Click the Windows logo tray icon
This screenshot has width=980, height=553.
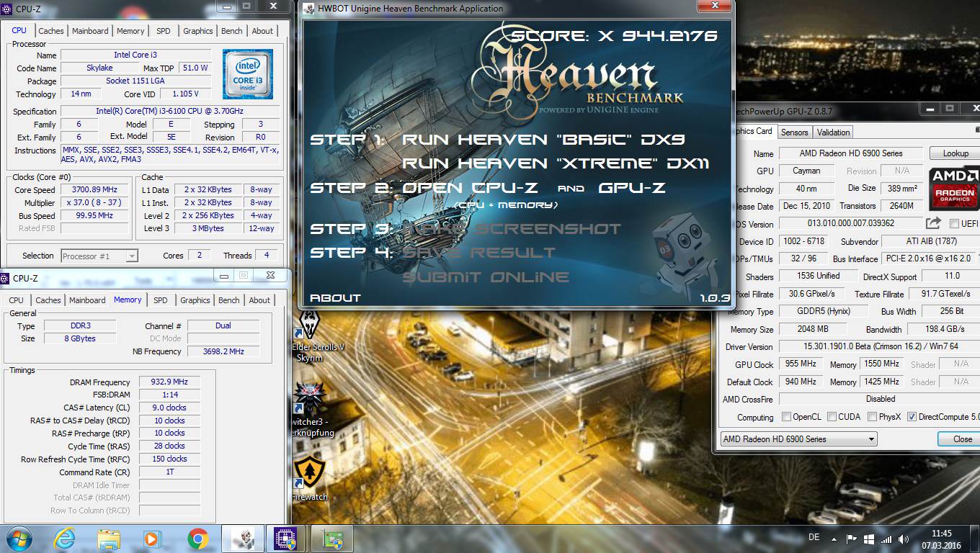869,539
